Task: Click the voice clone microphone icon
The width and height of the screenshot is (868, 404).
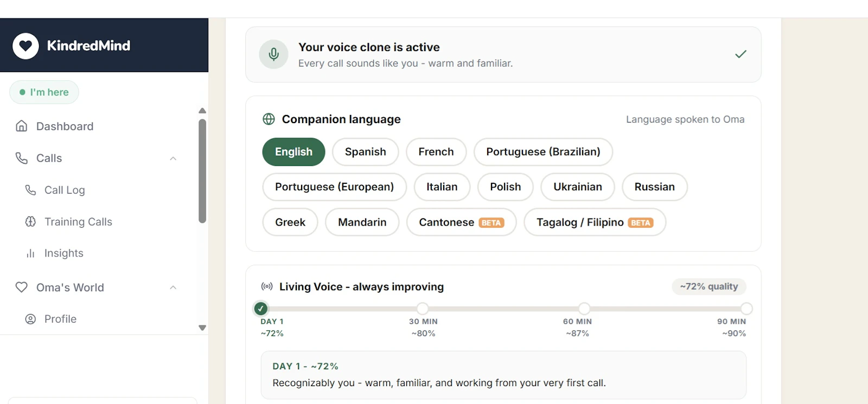Action: coord(273,54)
